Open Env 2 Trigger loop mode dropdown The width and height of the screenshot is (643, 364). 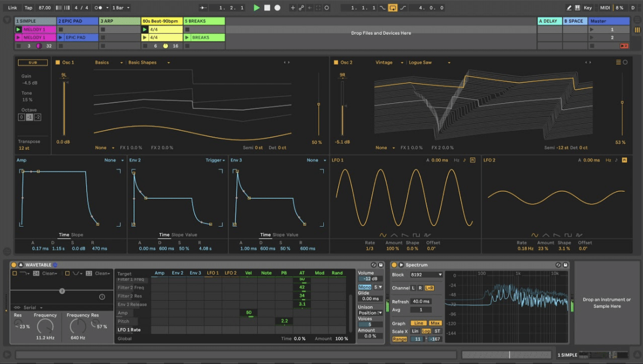click(215, 160)
